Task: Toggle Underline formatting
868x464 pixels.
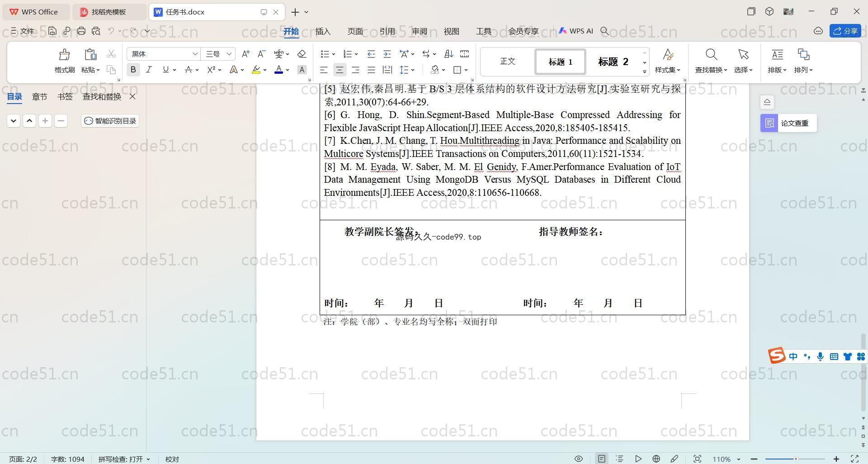Action: click(165, 70)
